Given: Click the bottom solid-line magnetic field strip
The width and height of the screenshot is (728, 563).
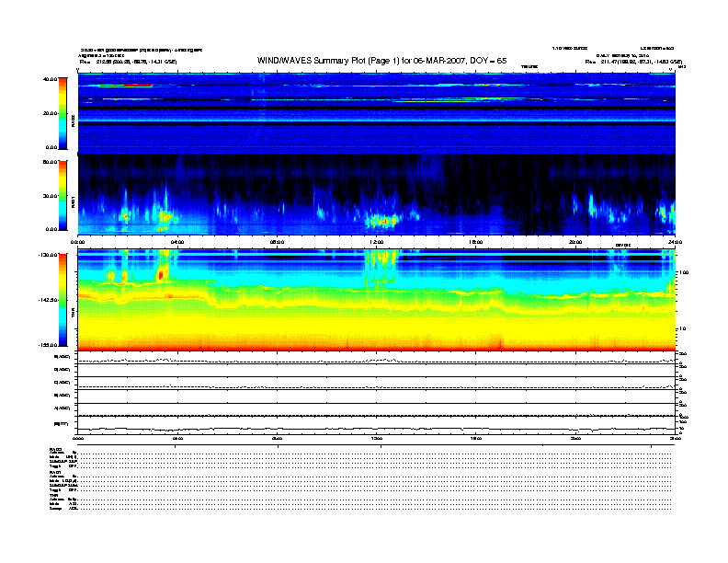Looking at the screenshot, I should point(376,426).
